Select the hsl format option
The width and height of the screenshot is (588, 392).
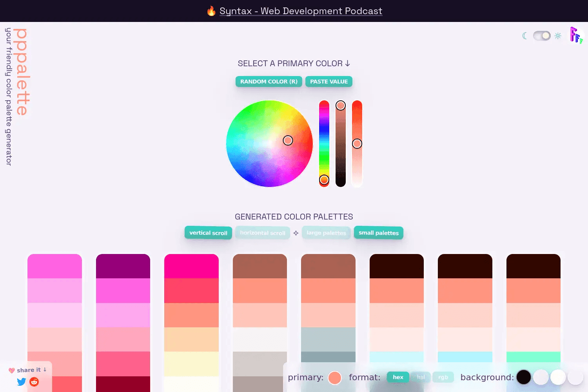pos(421,377)
